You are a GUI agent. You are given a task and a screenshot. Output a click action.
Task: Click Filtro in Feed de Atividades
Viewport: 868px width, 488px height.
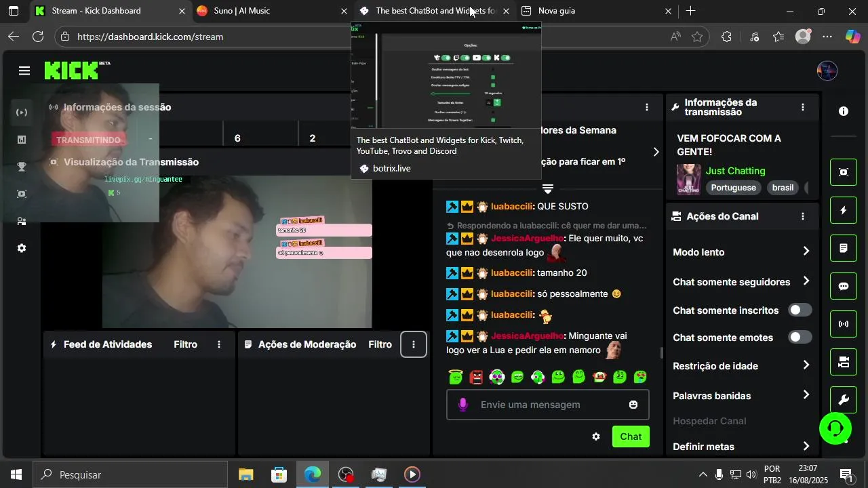click(x=185, y=344)
